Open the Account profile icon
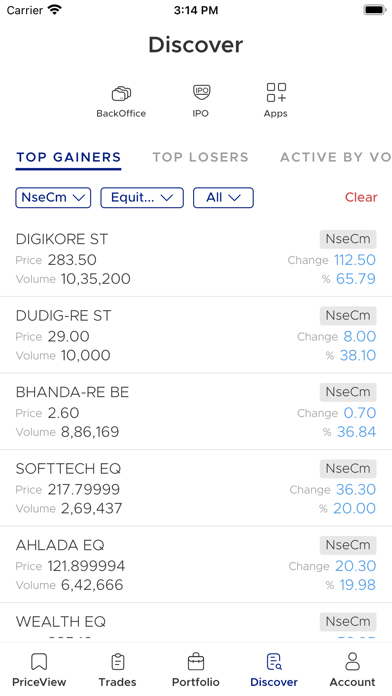The width and height of the screenshot is (392, 696). click(x=352, y=662)
